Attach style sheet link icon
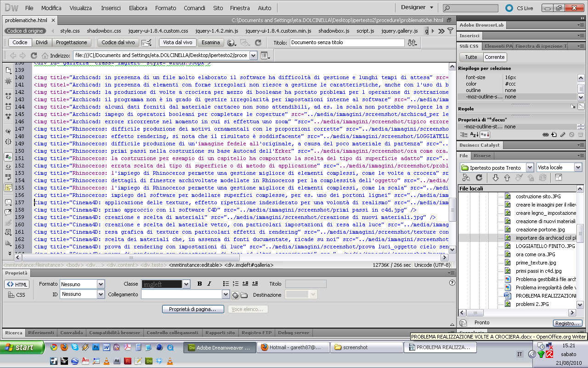 pyautogui.click(x=545, y=134)
